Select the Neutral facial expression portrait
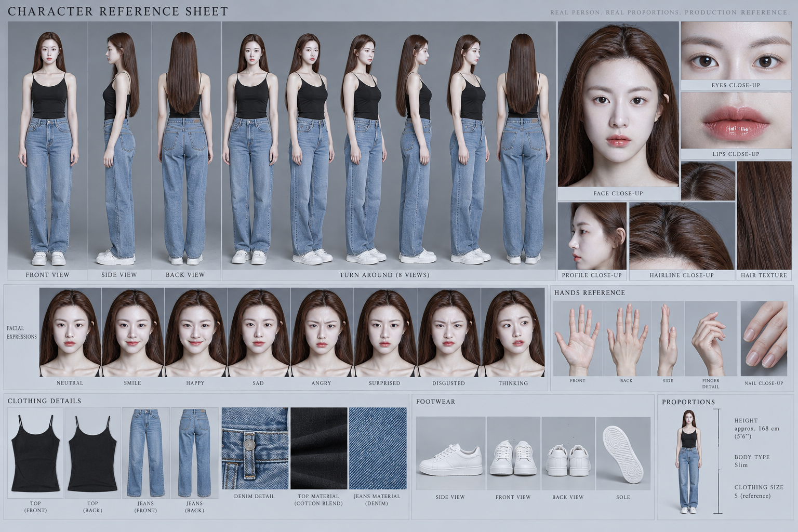The image size is (798, 532). point(70,333)
